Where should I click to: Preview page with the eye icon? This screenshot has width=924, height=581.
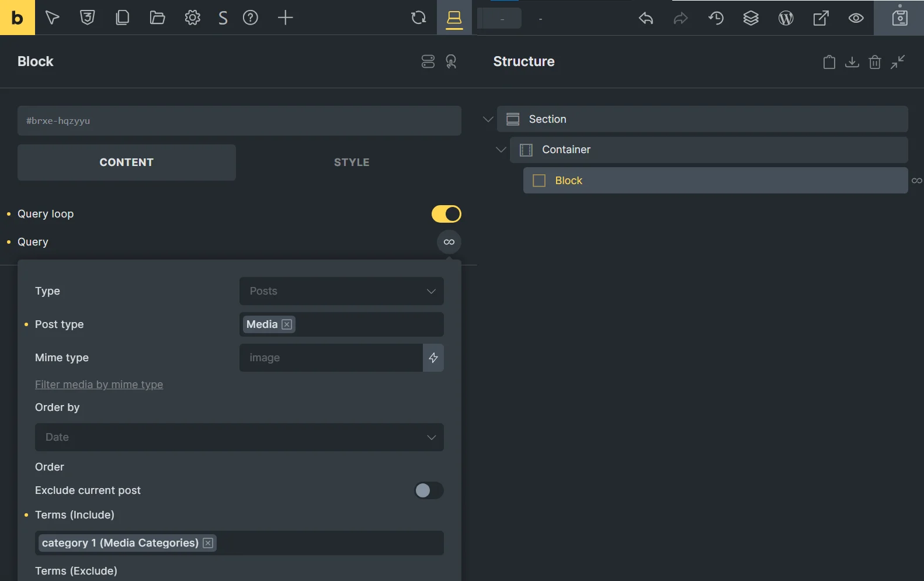[856, 18]
